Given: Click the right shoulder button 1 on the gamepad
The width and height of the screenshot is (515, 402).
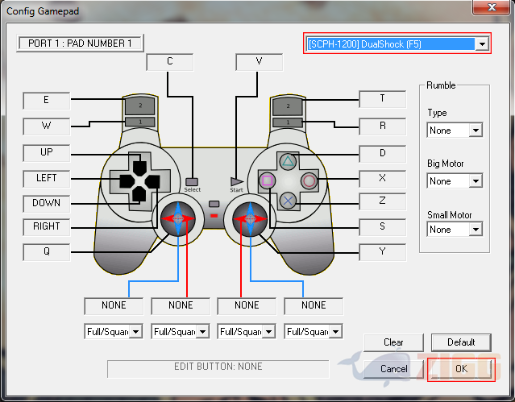Looking at the screenshot, I should [x=288, y=122].
